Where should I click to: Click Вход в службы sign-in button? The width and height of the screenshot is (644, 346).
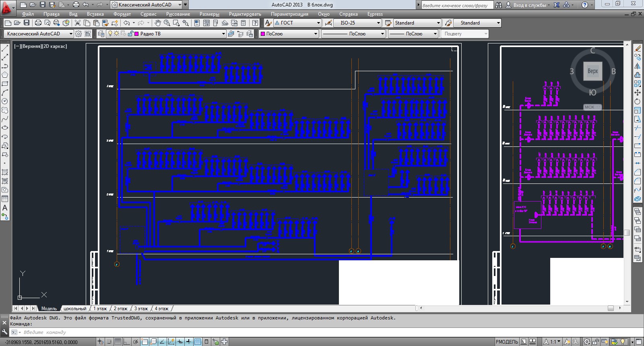(528, 5)
